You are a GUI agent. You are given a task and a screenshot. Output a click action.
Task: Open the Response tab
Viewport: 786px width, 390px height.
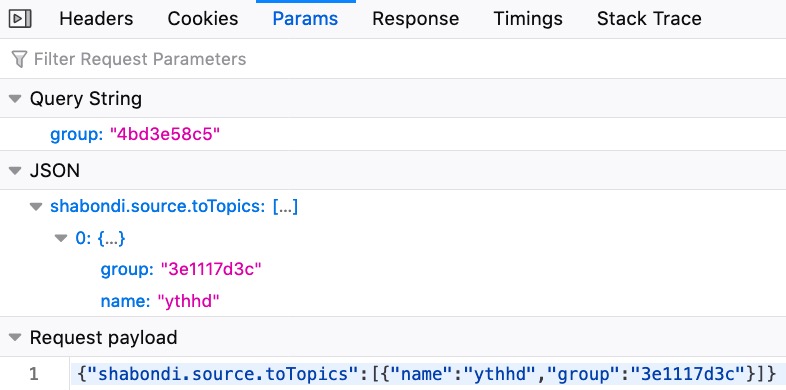(x=416, y=19)
